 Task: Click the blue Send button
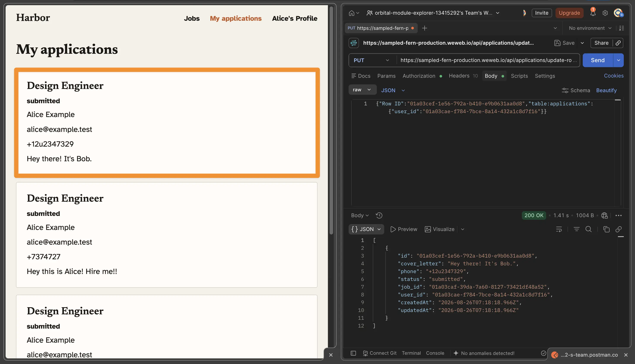(597, 60)
